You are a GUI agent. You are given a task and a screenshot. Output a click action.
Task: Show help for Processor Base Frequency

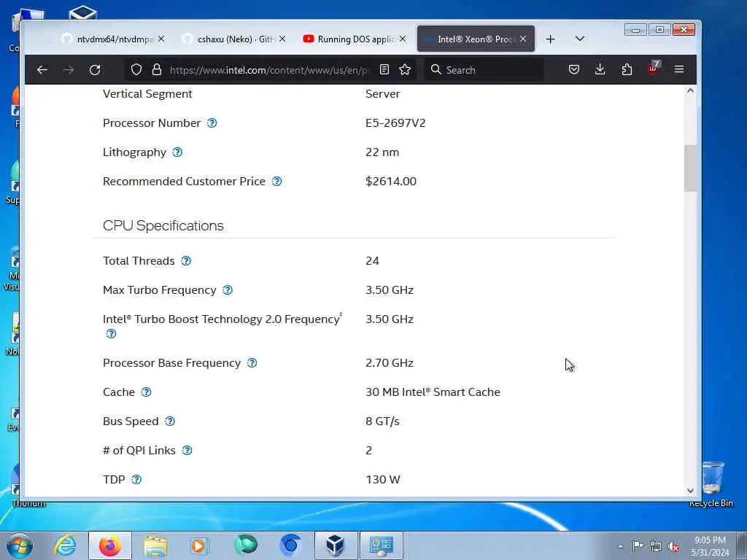[x=252, y=362]
